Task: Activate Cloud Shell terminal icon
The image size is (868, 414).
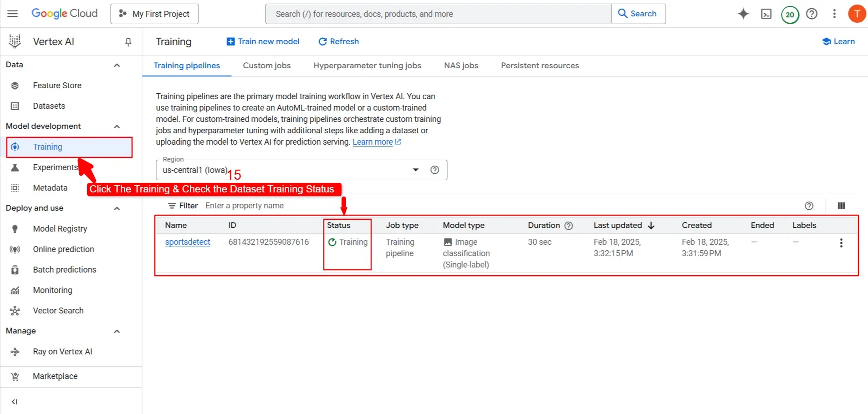Action: [x=766, y=14]
